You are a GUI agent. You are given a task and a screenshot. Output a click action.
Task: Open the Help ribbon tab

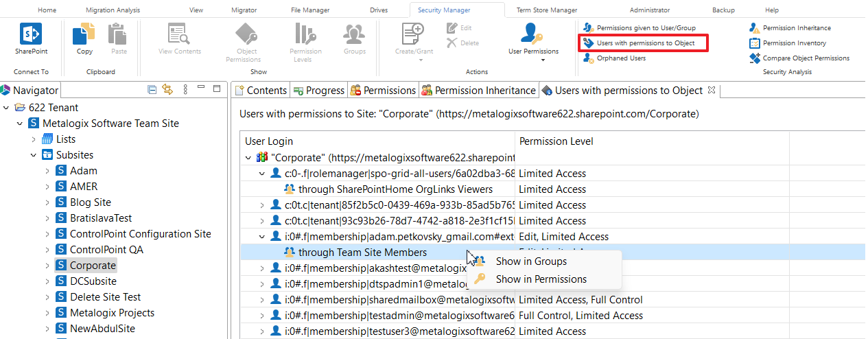[x=772, y=10]
